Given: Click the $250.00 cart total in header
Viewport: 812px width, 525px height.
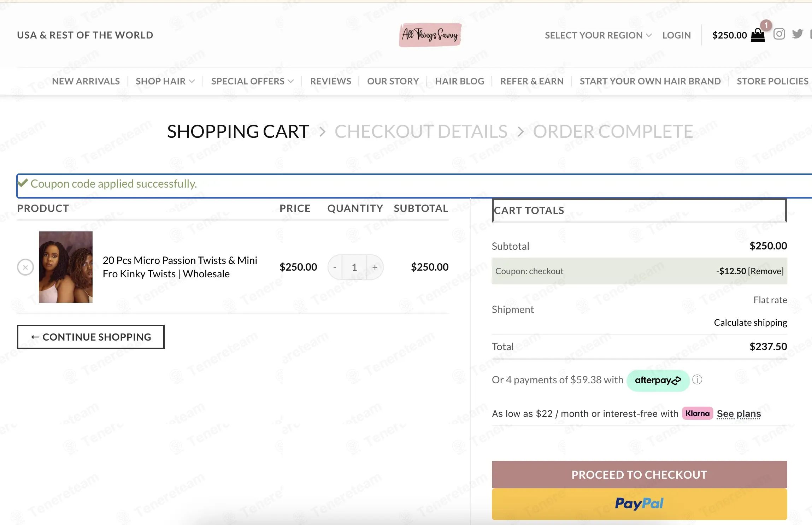Looking at the screenshot, I should 730,35.
